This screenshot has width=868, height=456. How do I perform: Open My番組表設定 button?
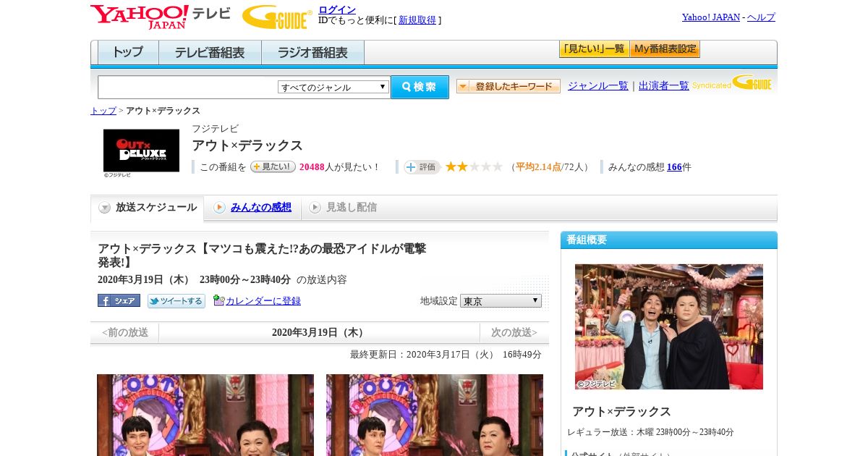(665, 49)
